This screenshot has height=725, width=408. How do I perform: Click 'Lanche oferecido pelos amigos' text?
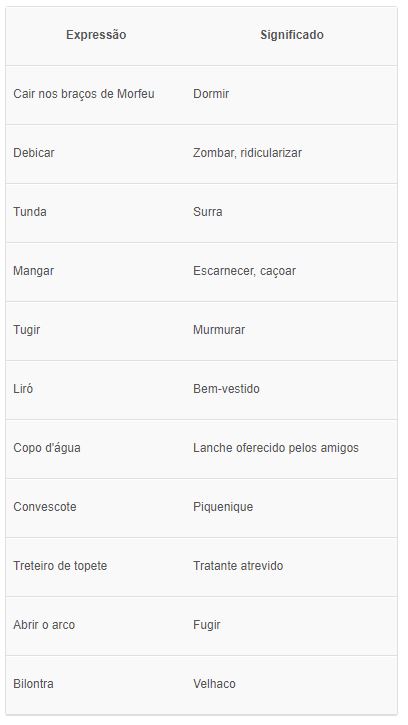click(276, 448)
